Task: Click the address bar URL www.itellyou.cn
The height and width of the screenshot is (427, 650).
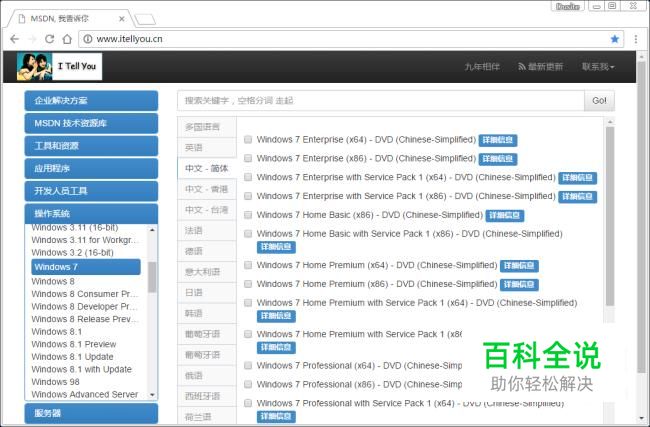Action: 129,39
